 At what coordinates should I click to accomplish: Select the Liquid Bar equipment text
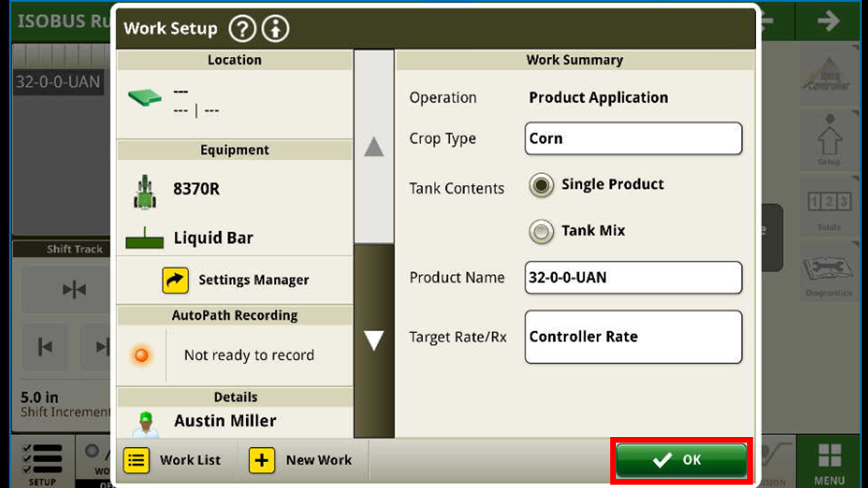pos(214,239)
